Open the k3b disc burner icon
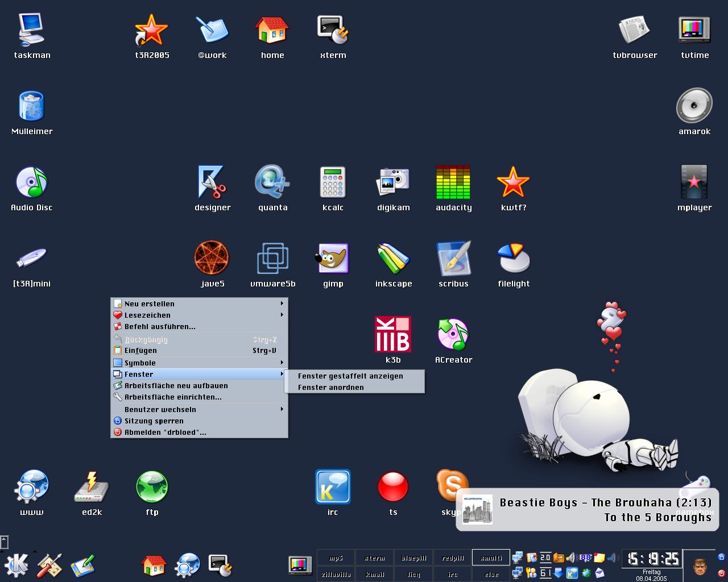This screenshot has width=728, height=582. (392, 334)
